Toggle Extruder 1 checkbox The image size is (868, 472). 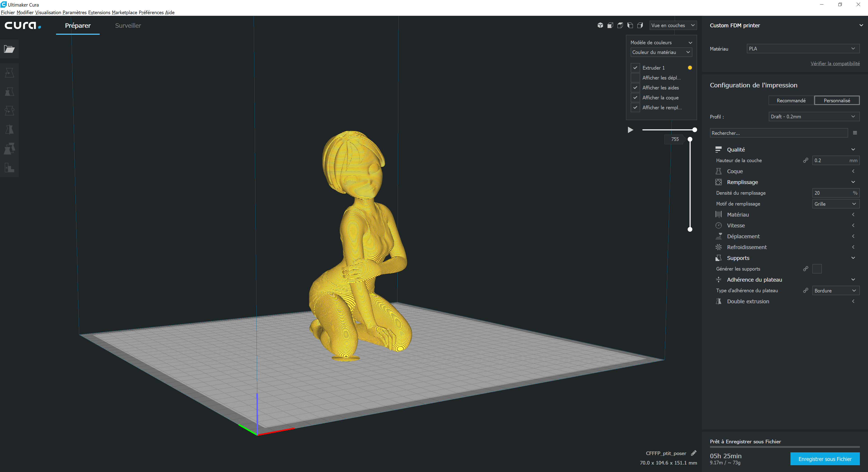pyautogui.click(x=635, y=68)
